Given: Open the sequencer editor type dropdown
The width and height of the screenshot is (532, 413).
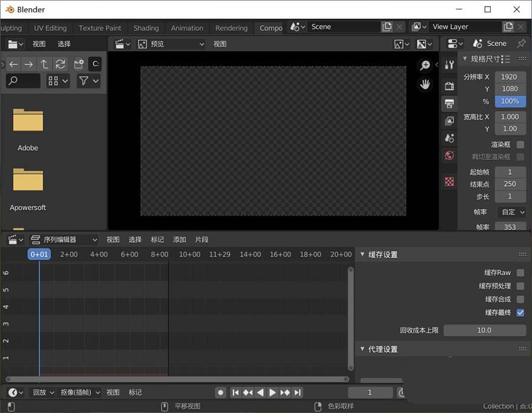Looking at the screenshot, I should (64, 239).
